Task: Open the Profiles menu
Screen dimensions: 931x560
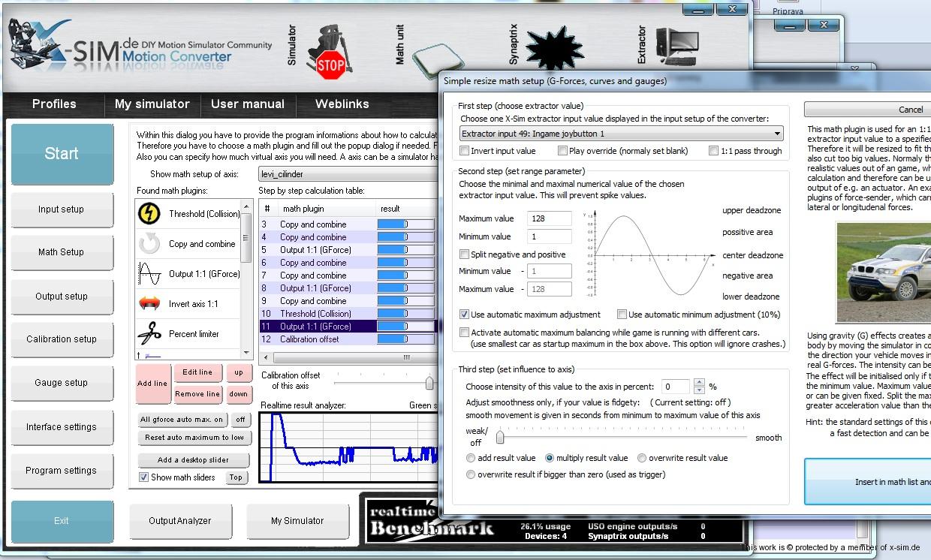Action: [54, 104]
